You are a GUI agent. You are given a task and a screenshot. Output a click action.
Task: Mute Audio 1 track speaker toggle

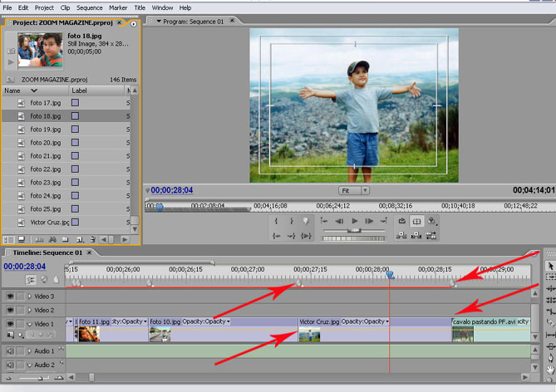pyautogui.click(x=9, y=351)
